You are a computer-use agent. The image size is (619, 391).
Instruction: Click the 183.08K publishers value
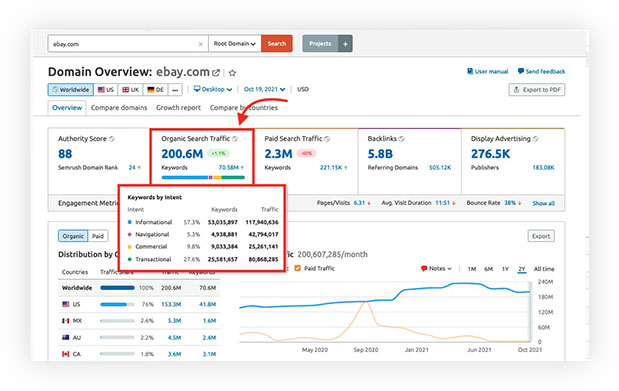543,168
